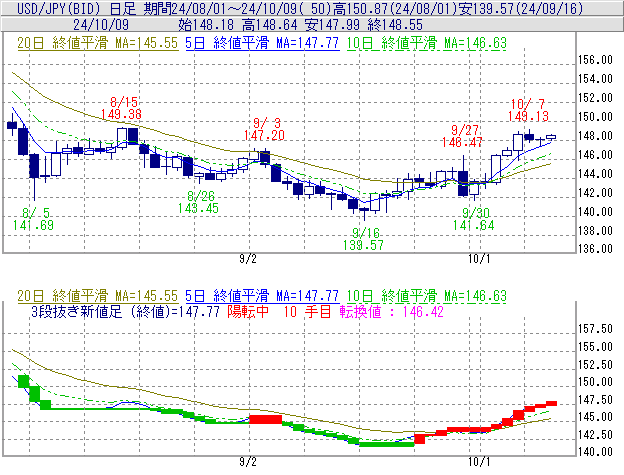
Task: Click the topmost red line-break block at right
Action: click(x=551, y=403)
